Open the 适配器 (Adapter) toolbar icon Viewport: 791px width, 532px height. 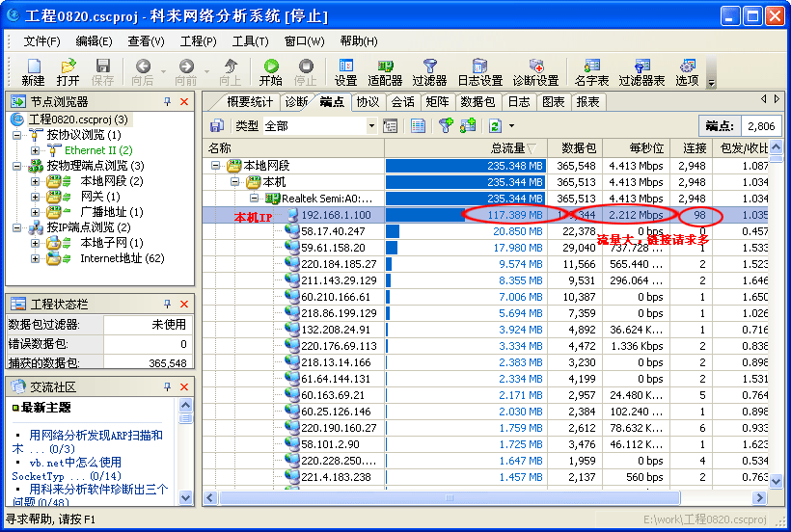[x=385, y=72]
